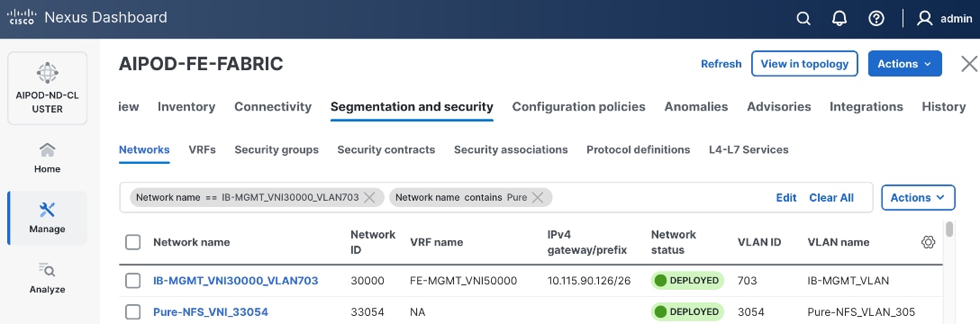Click the Cisco logo
Viewport: 980px width, 324px height.
22,17
